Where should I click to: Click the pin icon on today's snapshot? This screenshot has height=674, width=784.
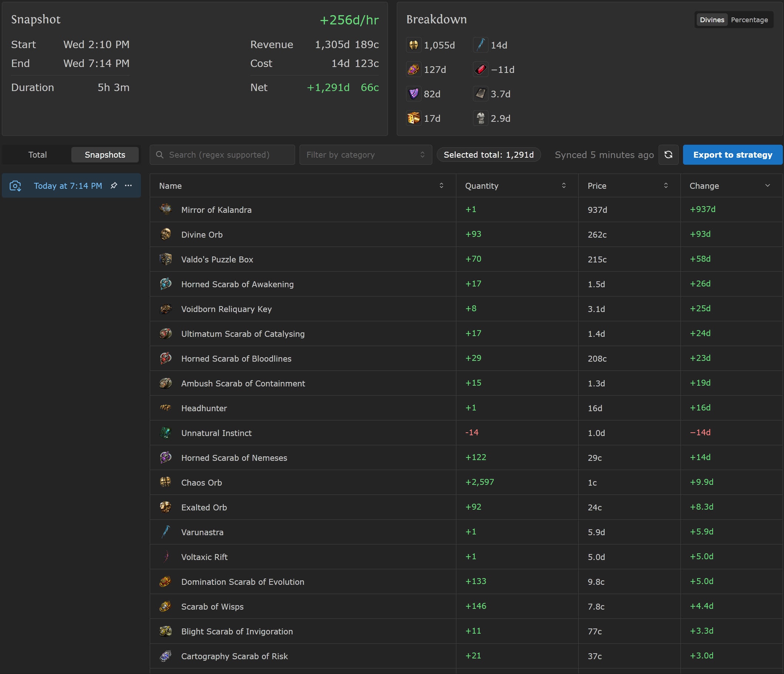pyautogui.click(x=114, y=185)
